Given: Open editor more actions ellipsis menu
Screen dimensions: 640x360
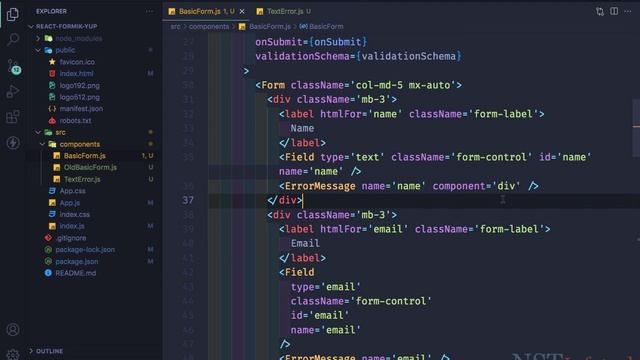Looking at the screenshot, I should point(628,11).
